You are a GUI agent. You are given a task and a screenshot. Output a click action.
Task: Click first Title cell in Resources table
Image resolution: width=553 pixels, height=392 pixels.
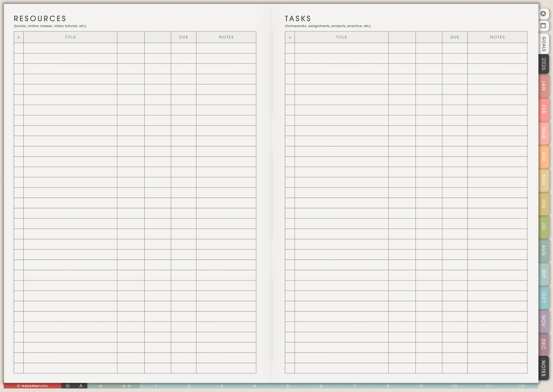pos(70,48)
